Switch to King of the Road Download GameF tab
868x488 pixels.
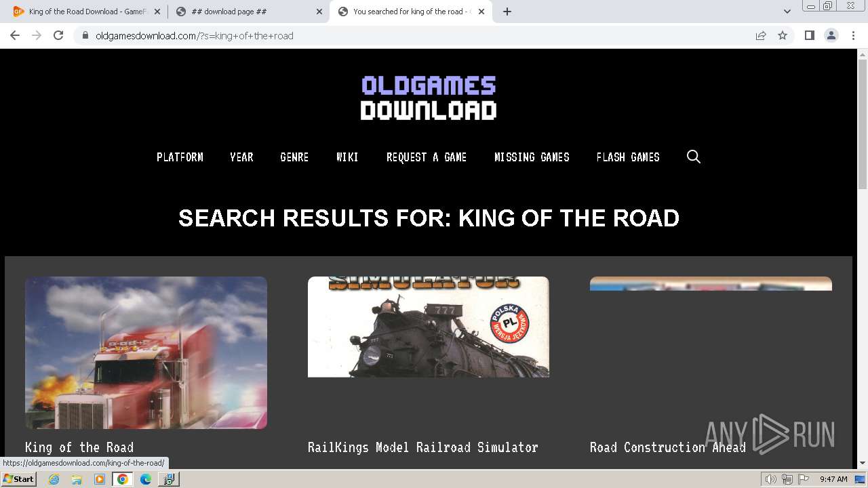[x=86, y=12]
